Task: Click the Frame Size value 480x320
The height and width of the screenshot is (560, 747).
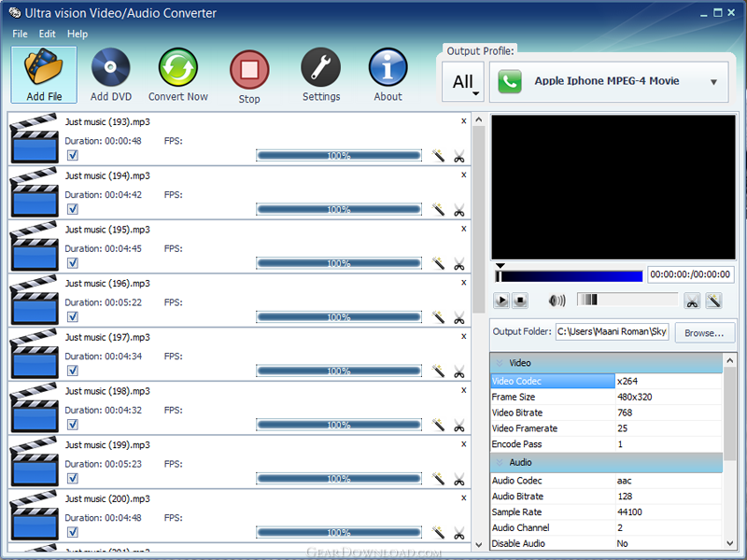Action: [635, 397]
